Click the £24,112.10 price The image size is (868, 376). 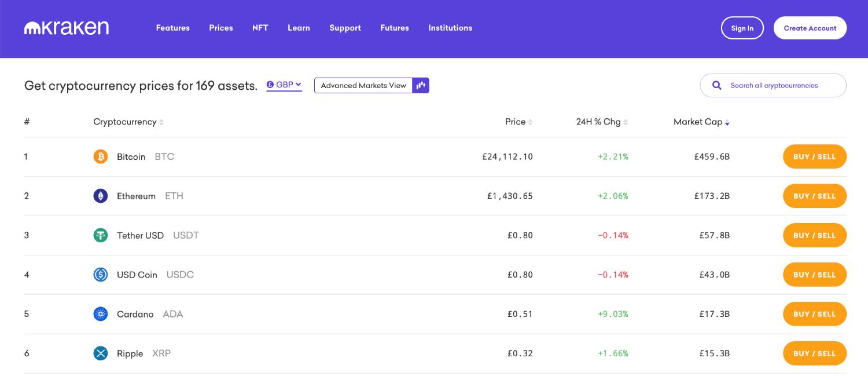[507, 156]
